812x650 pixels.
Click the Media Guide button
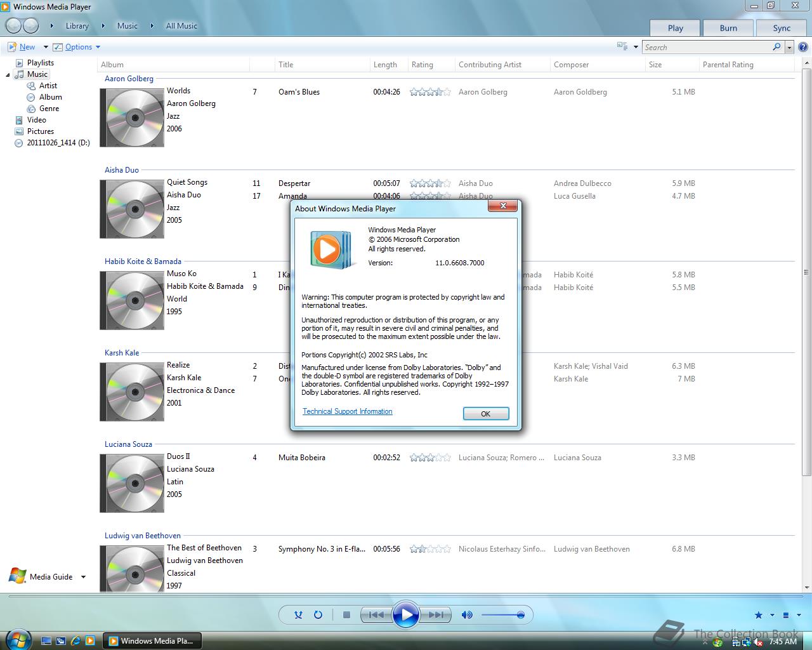coord(41,576)
